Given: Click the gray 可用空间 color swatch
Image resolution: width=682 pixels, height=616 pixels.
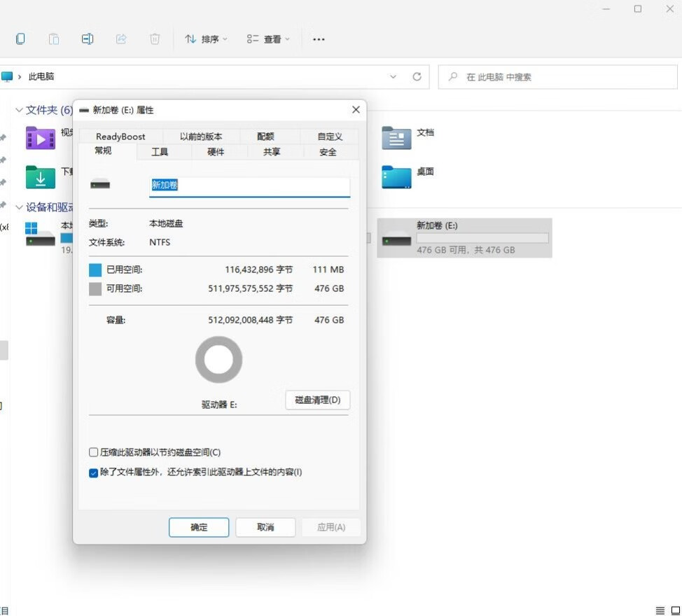Looking at the screenshot, I should (x=95, y=288).
